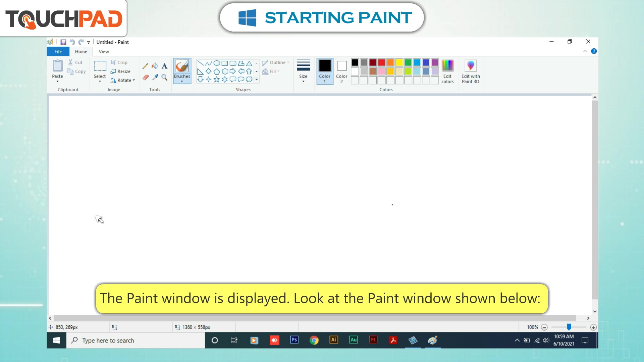Viewport: 644px width, 362px height.
Task: Choose the Oval shape
Action: click(217, 63)
